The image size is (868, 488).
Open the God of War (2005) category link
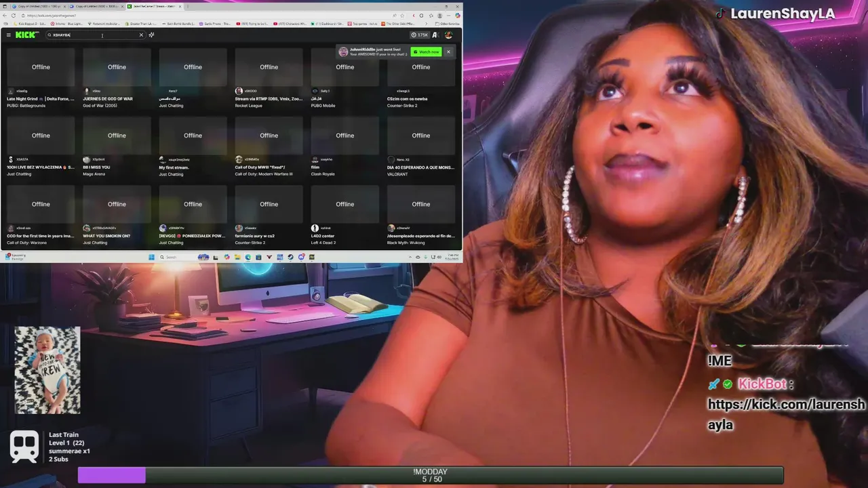100,106
